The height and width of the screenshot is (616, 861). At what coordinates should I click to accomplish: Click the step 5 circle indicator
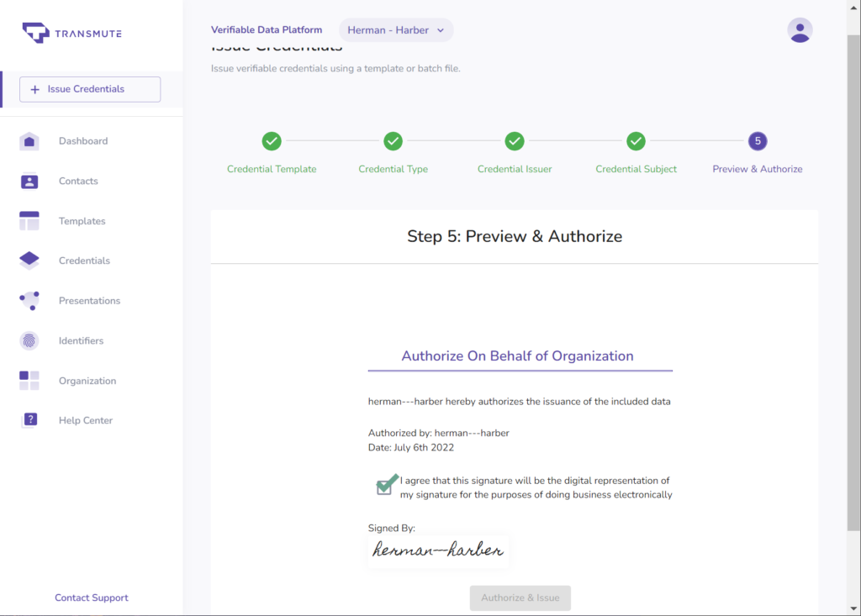click(x=758, y=141)
